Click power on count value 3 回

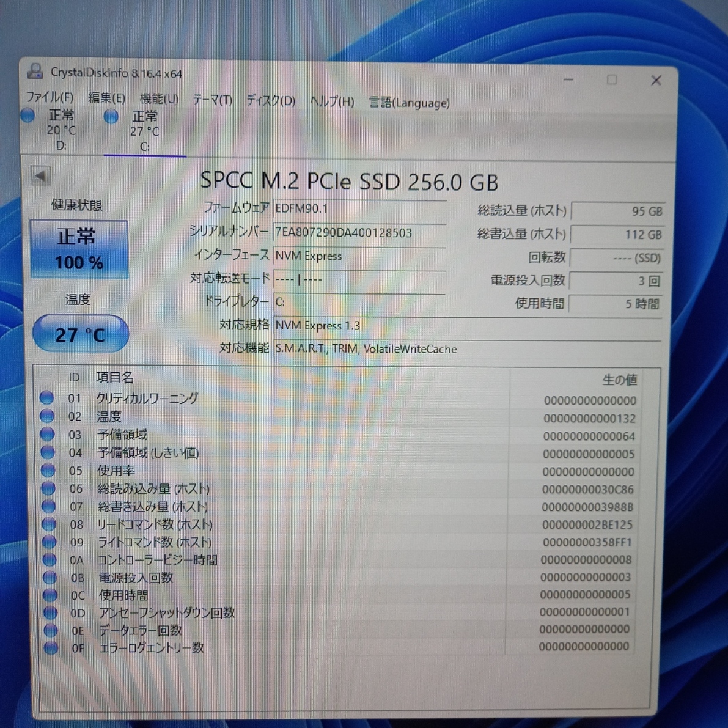tap(616, 281)
